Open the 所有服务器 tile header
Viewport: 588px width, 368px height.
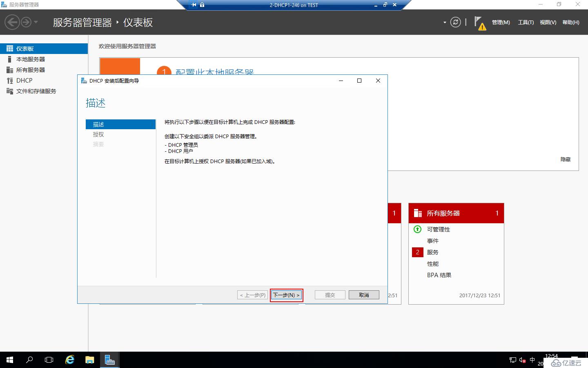456,213
